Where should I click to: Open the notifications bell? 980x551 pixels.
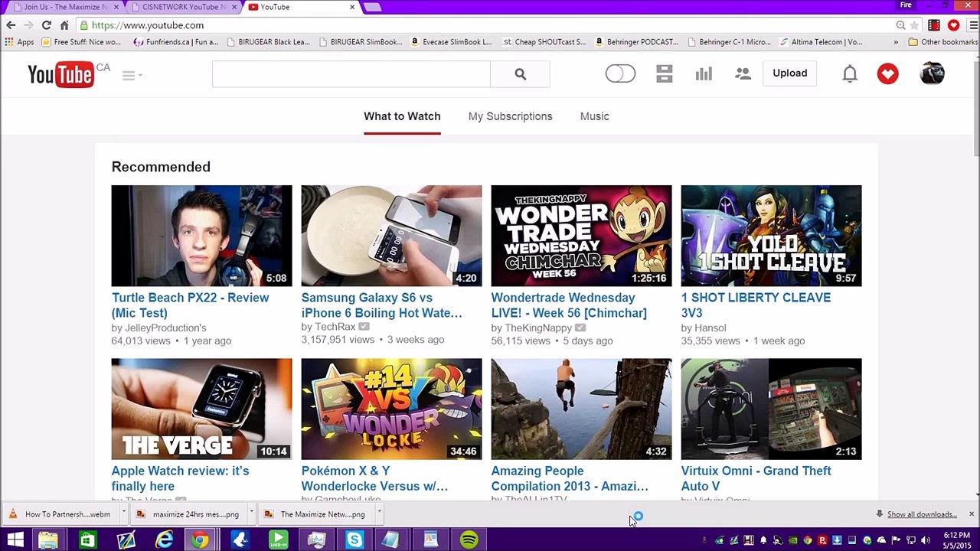(850, 73)
